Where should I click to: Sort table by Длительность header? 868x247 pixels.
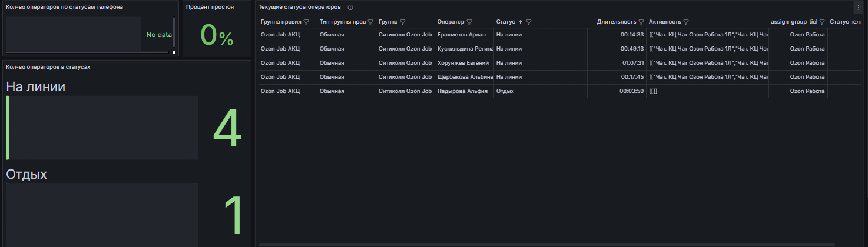(x=617, y=22)
